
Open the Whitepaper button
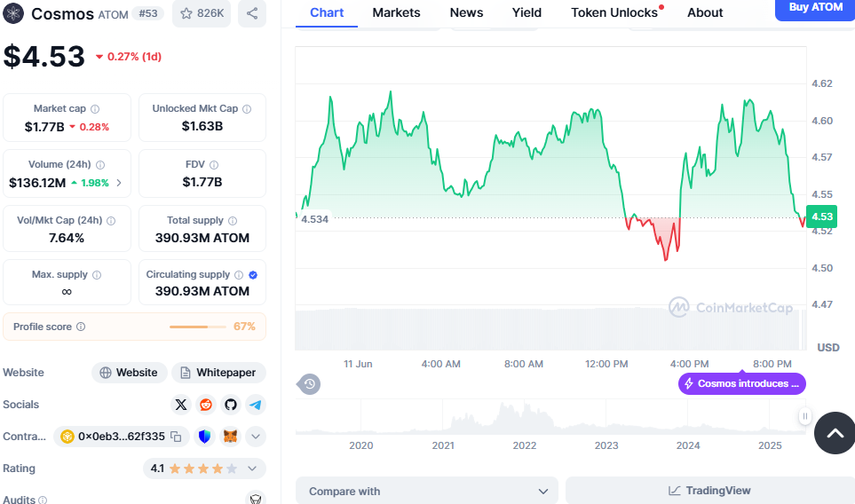(218, 373)
